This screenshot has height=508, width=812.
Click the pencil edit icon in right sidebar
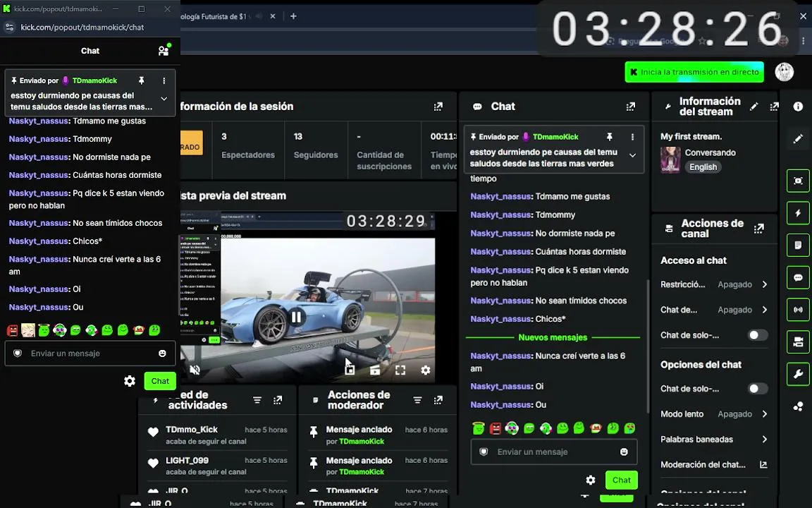(798, 138)
